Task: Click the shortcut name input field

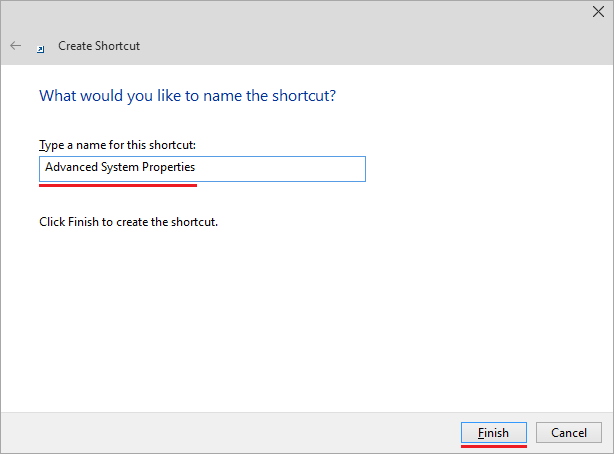Action: coord(202,169)
